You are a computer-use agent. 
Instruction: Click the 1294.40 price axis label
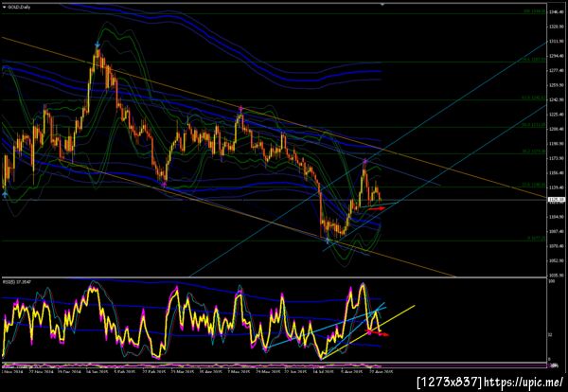pos(557,56)
